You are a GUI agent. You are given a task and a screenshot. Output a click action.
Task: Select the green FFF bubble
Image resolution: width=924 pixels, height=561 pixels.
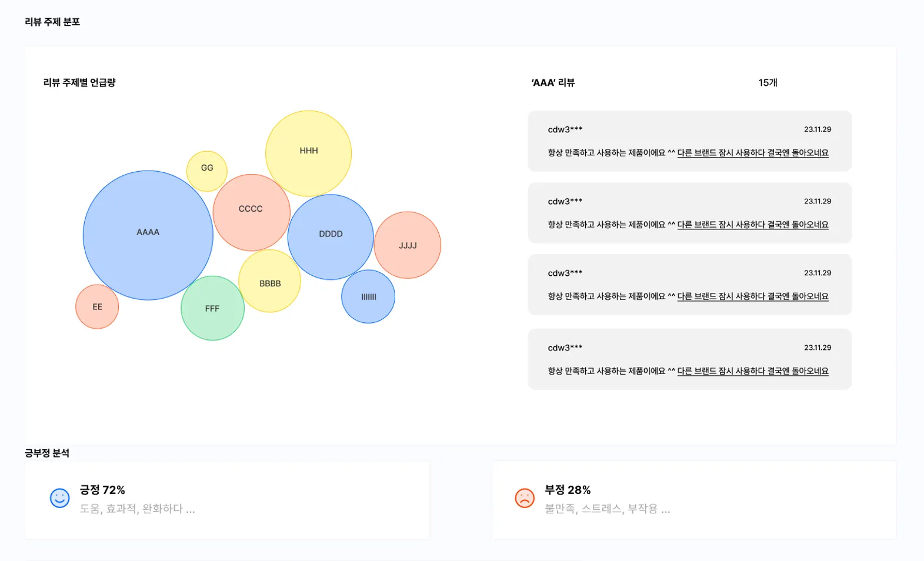212,309
